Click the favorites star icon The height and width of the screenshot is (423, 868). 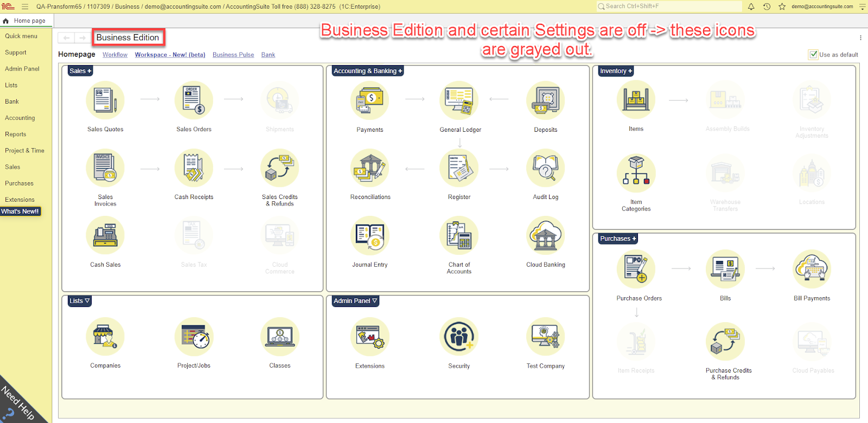point(782,7)
